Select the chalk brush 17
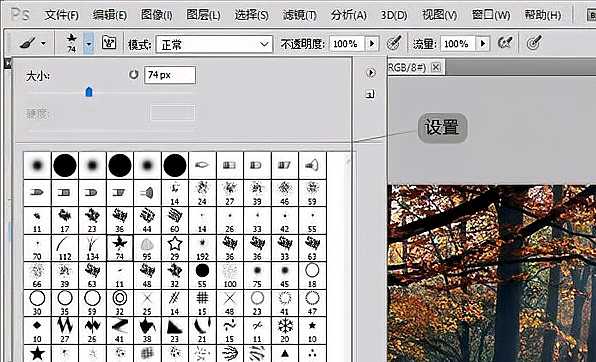 click(x=65, y=221)
